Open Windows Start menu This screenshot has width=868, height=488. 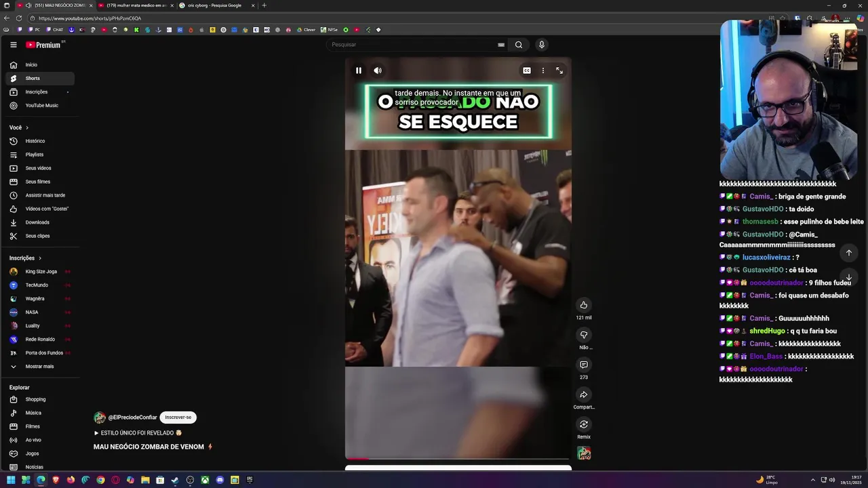(x=11, y=480)
